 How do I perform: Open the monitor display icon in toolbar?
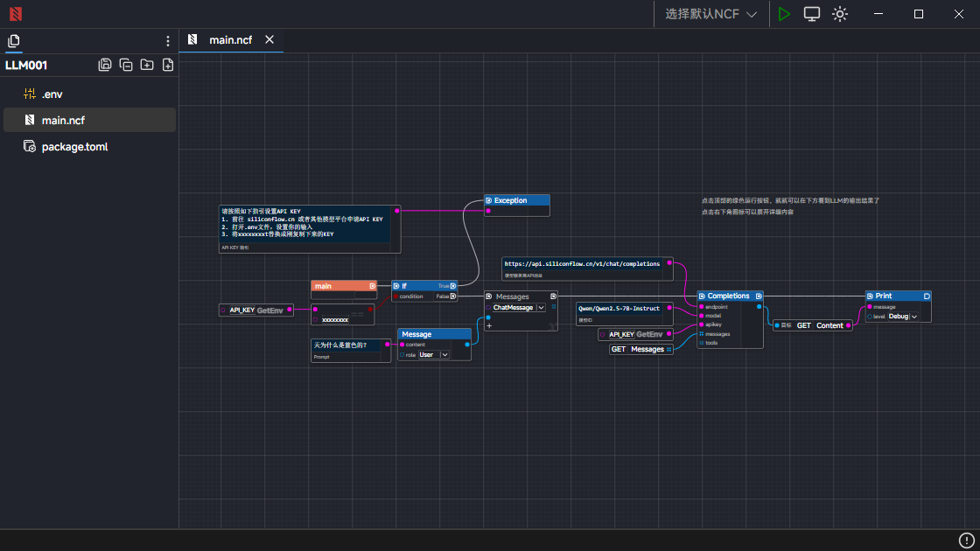812,14
